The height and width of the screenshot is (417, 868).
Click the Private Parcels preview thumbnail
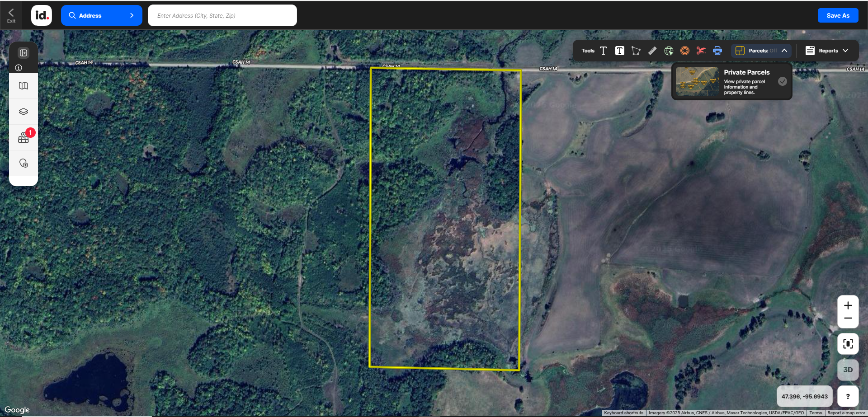pyautogui.click(x=697, y=81)
